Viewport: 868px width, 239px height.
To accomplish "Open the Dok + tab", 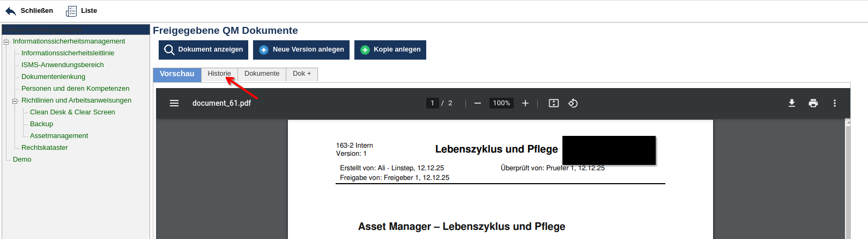I will [x=302, y=74].
